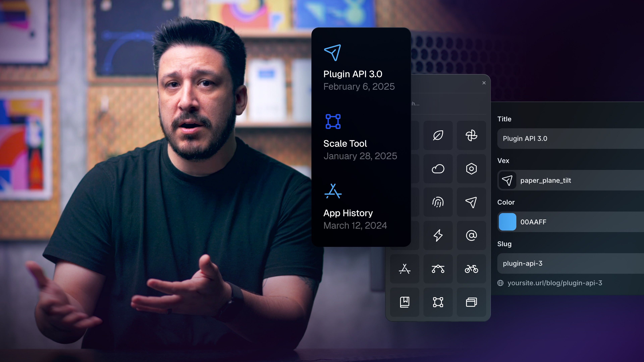Viewport: 644px width, 362px height.
Task: Pick the lightning bolt icon
Action: (438, 235)
